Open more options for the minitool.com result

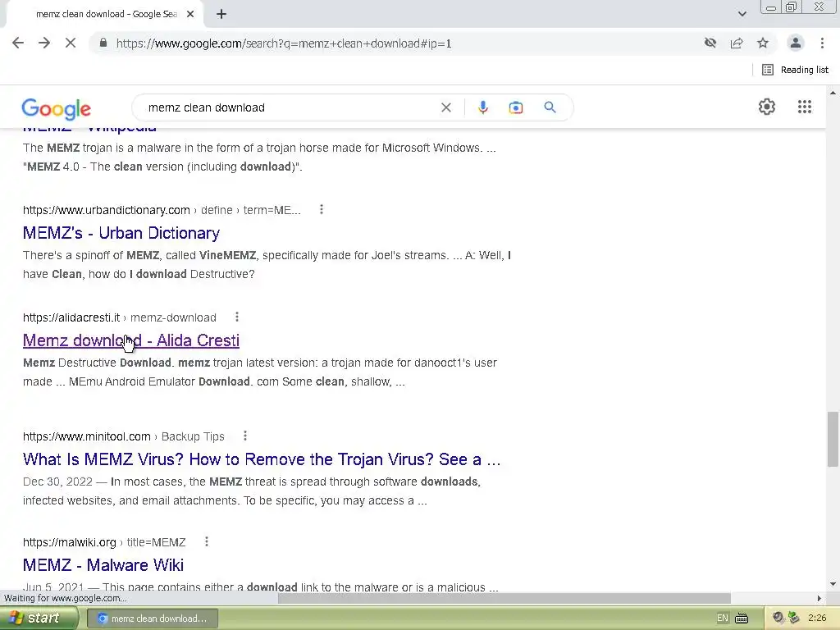[244, 436]
